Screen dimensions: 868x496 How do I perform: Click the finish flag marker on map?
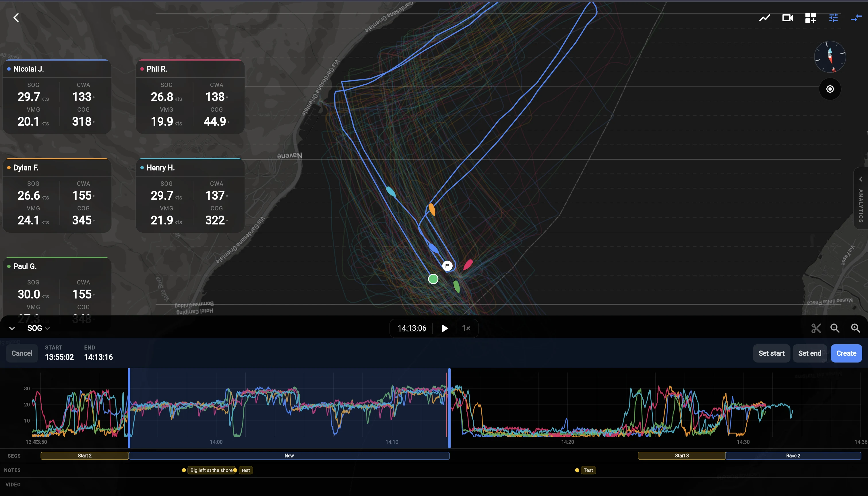point(447,266)
